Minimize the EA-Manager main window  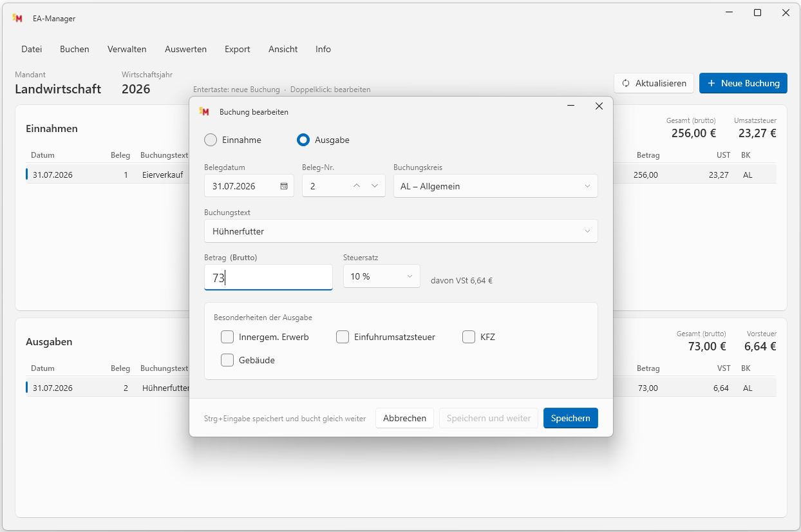[730, 12]
